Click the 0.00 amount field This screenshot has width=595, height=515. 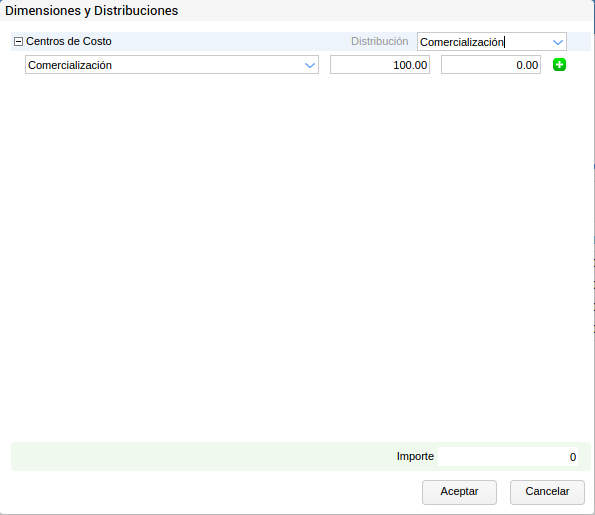click(491, 65)
